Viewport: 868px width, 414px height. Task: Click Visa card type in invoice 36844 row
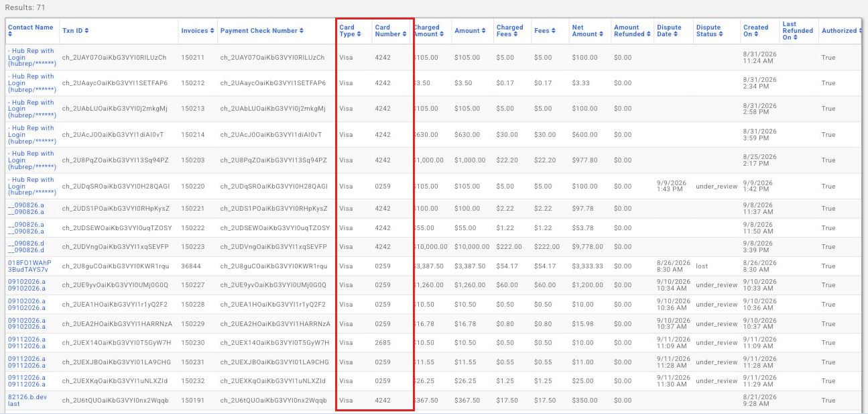pyautogui.click(x=346, y=266)
